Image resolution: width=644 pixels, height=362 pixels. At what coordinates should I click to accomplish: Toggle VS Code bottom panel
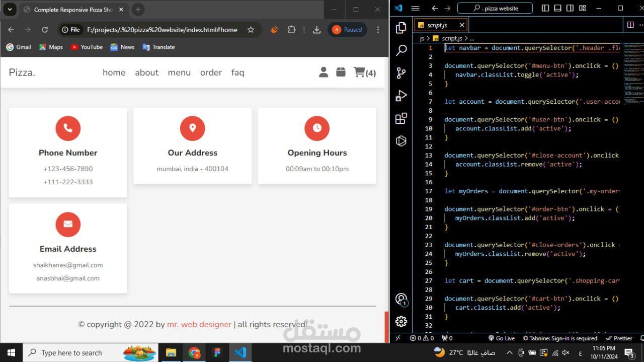pyautogui.click(x=557, y=8)
